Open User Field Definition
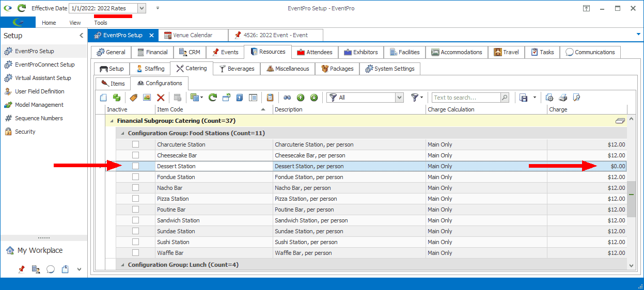 35,91
